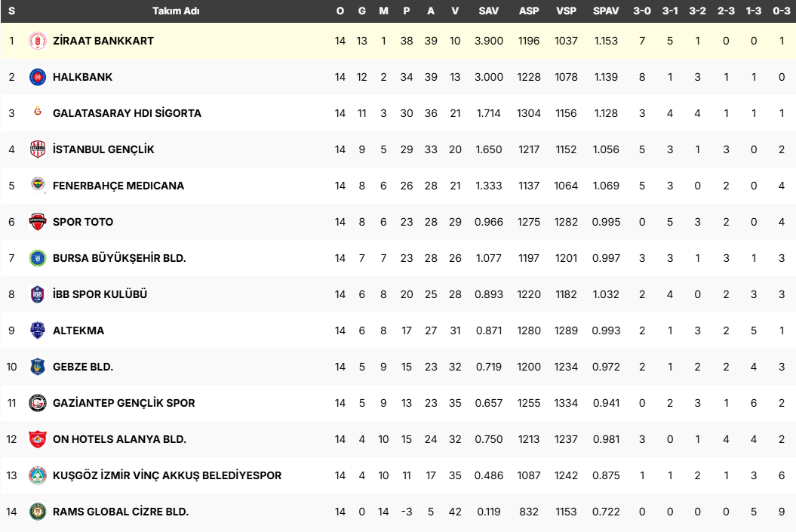Viewport: 796px width, 532px height.
Task: Select the İstanbul Gençlik club crest
Action: 37,149
